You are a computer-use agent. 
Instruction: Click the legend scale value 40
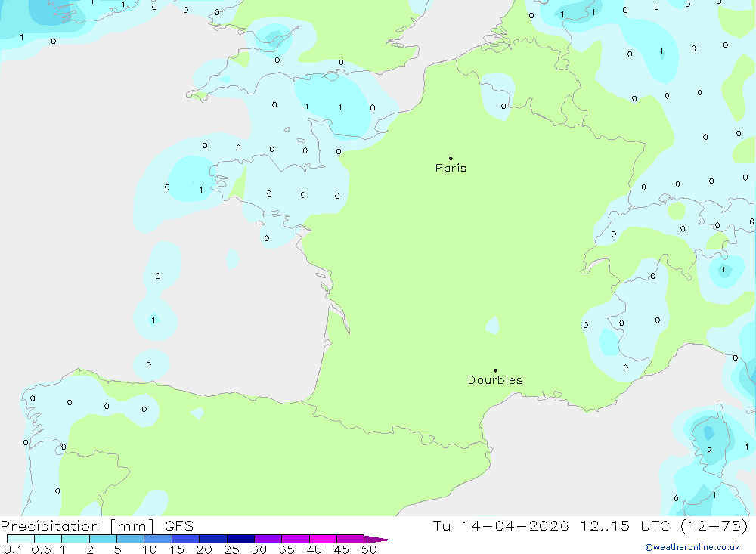(314, 549)
